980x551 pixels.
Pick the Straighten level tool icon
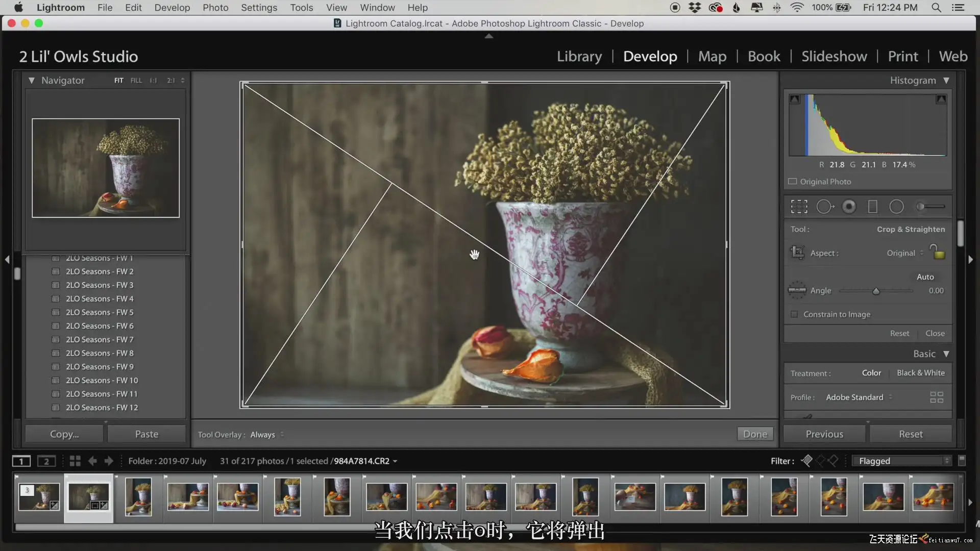pyautogui.click(x=797, y=290)
